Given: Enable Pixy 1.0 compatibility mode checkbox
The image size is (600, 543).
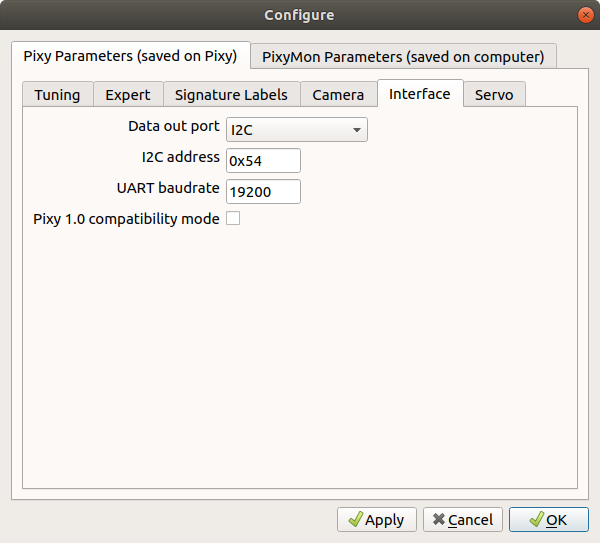Looking at the screenshot, I should [233, 219].
